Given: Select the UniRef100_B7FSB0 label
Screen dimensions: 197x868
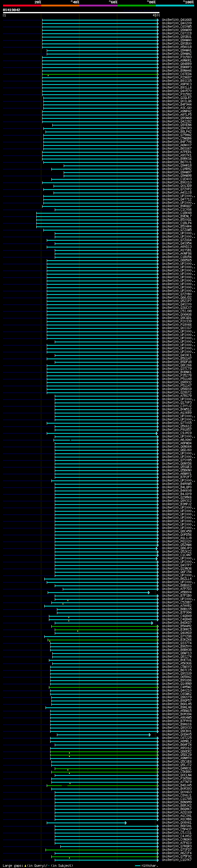Looking at the screenshot, I should [177, 596].
